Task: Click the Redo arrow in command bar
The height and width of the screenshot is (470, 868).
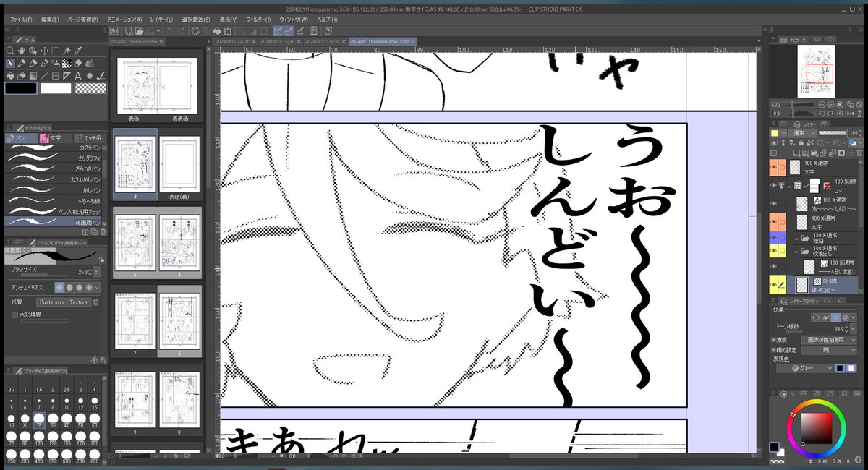Action: click(x=181, y=31)
